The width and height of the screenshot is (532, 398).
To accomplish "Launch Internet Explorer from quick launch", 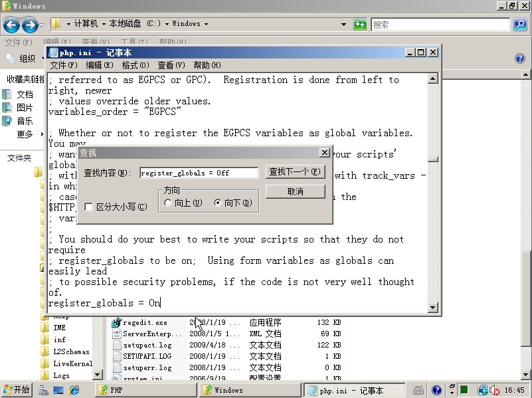I will (74, 390).
